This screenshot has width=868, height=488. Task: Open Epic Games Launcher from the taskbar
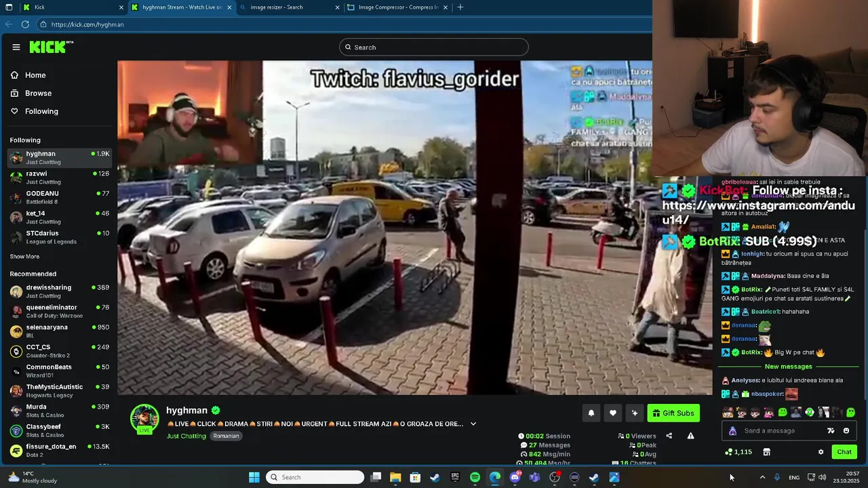pos(455,477)
